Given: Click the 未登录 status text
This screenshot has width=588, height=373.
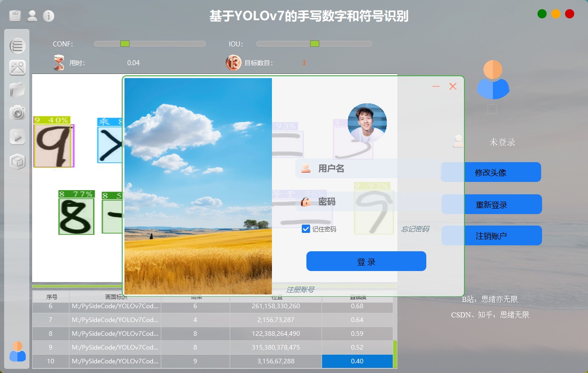Looking at the screenshot, I should (502, 142).
